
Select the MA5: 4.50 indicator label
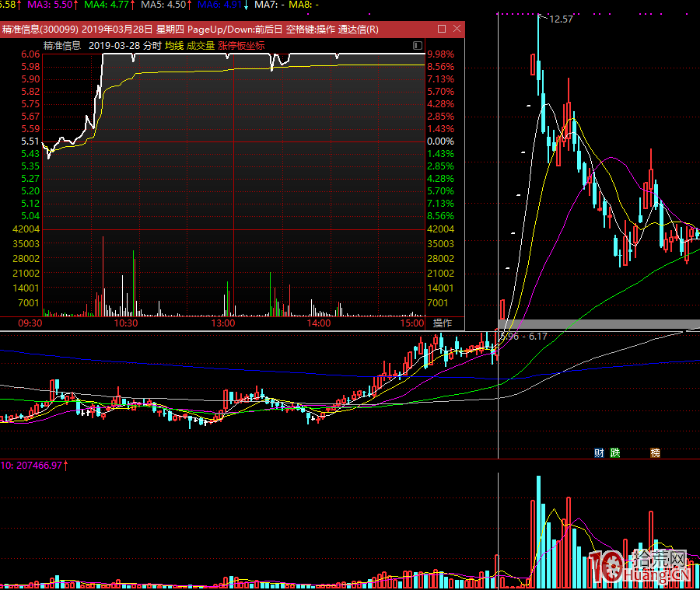click(164, 5)
